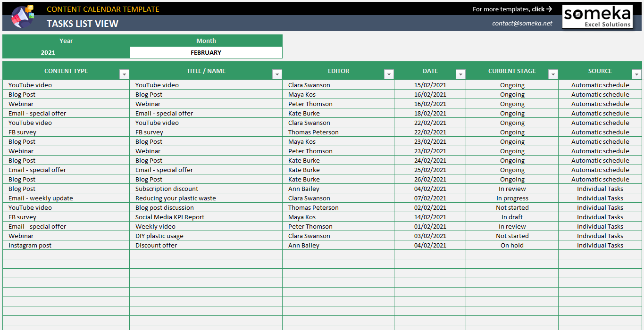Open the EDITOR filter dropdown

click(x=389, y=74)
